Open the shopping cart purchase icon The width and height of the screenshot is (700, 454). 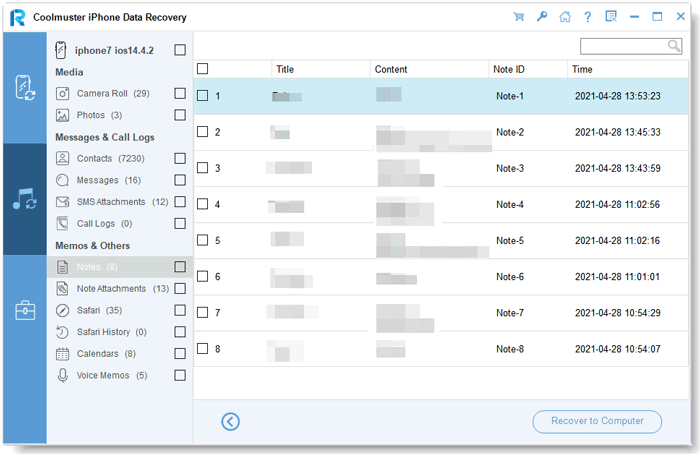tap(518, 17)
